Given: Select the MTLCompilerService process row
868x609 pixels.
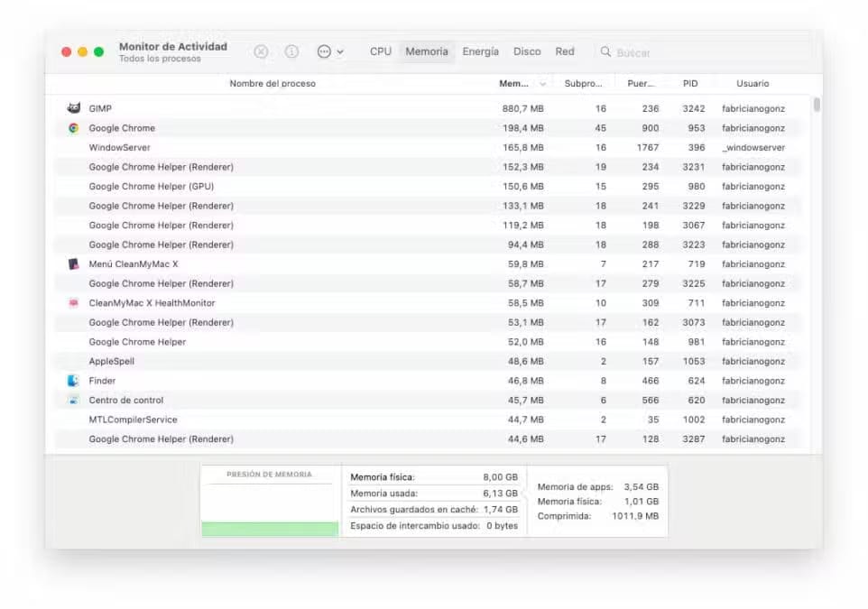Looking at the screenshot, I should coord(426,420).
